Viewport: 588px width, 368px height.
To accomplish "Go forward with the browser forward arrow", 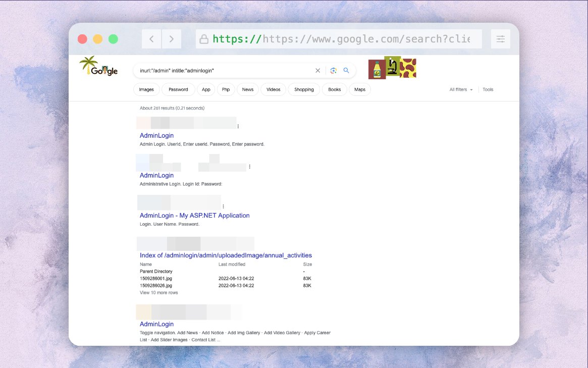I will pyautogui.click(x=172, y=39).
